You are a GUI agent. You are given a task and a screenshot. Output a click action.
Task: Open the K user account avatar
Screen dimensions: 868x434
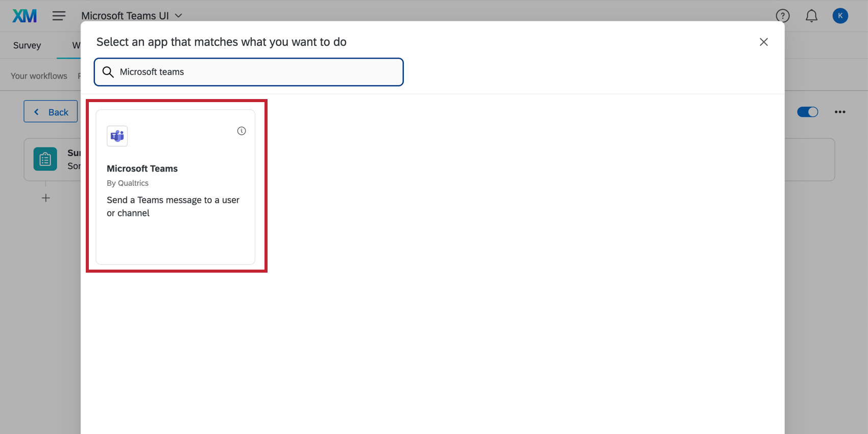tap(840, 16)
